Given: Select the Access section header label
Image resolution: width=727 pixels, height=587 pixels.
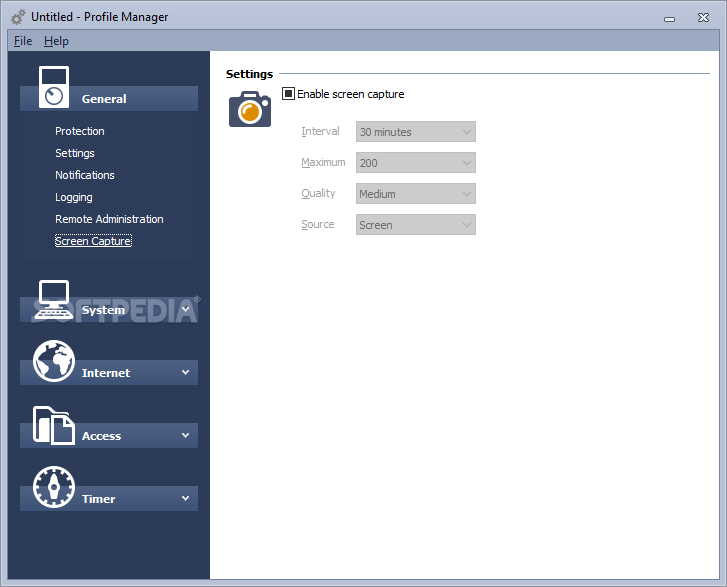Looking at the screenshot, I should (102, 436).
